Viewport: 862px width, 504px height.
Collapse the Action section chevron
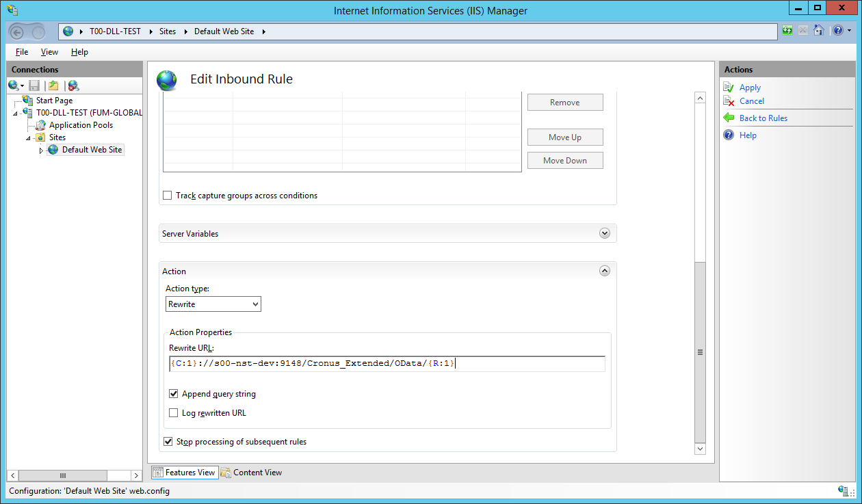tap(604, 271)
